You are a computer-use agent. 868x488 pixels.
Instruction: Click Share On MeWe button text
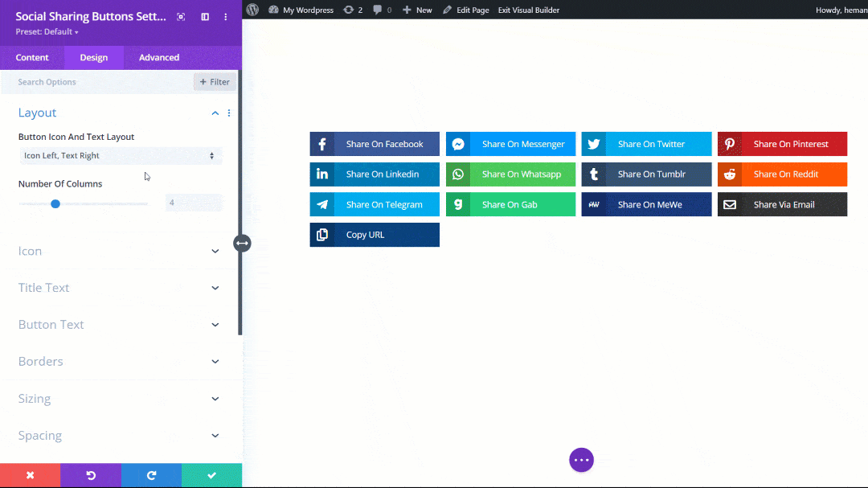click(650, 204)
